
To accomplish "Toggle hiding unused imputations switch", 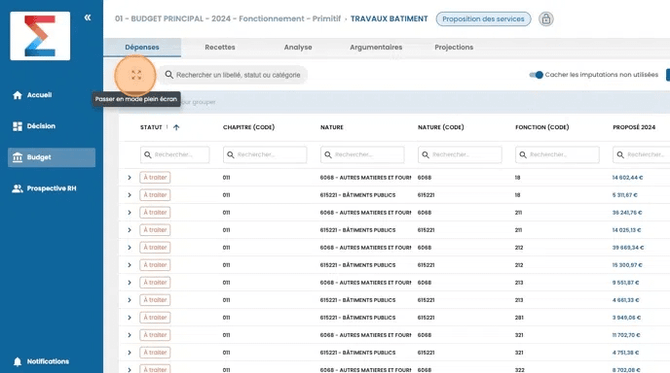I will (536, 75).
